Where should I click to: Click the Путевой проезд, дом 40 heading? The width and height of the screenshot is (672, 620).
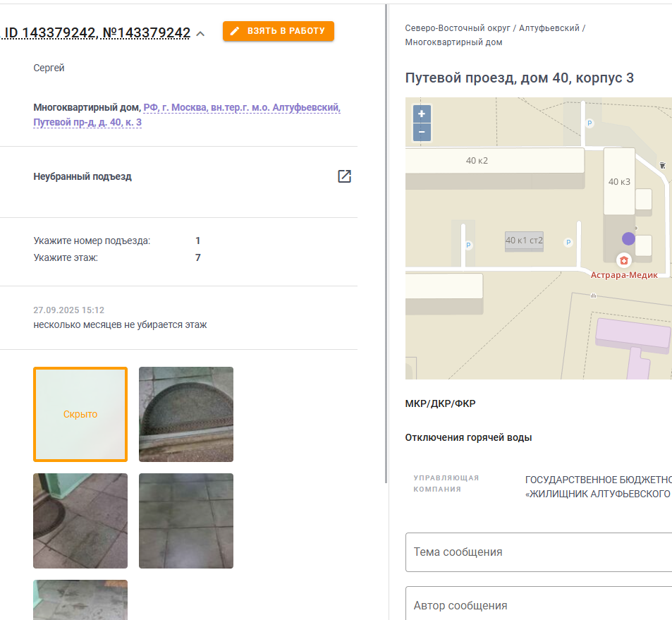click(520, 78)
